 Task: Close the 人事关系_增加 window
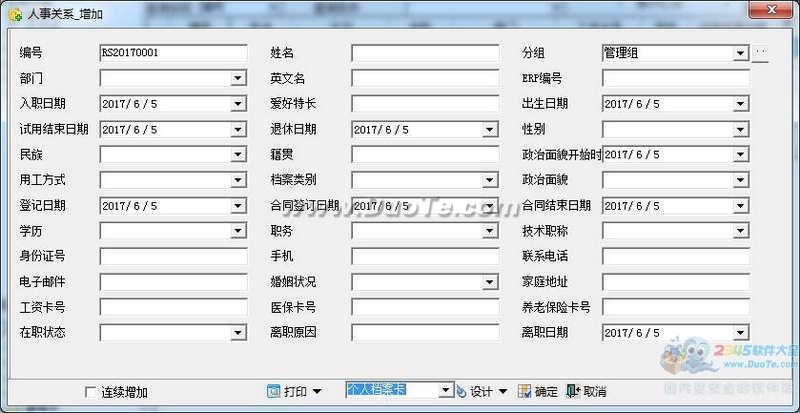click(x=773, y=13)
